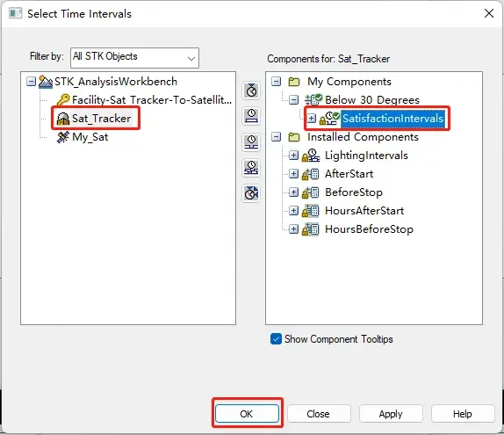
Task: Click the Facility-Sat_Tracker-To-Satellite access key icon
Action: tap(63, 100)
